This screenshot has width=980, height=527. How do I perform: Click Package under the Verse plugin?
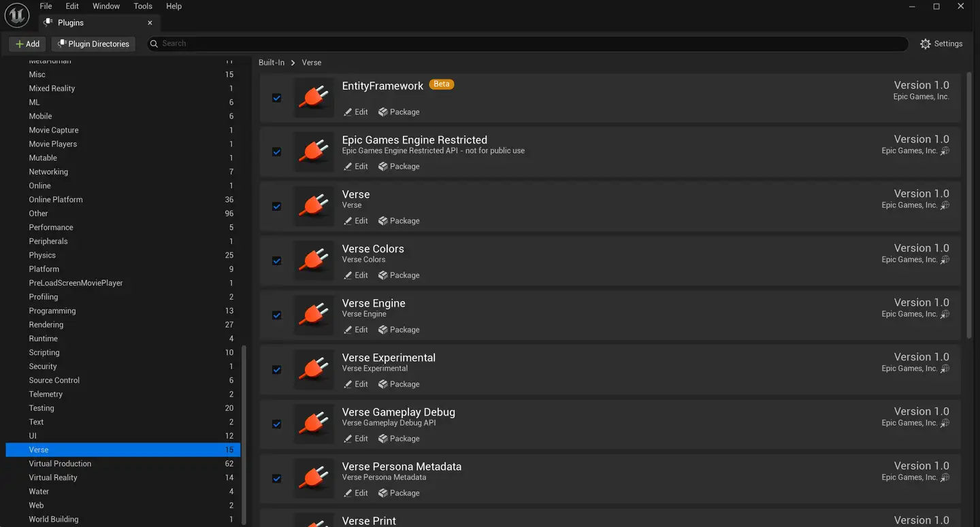[399, 221]
